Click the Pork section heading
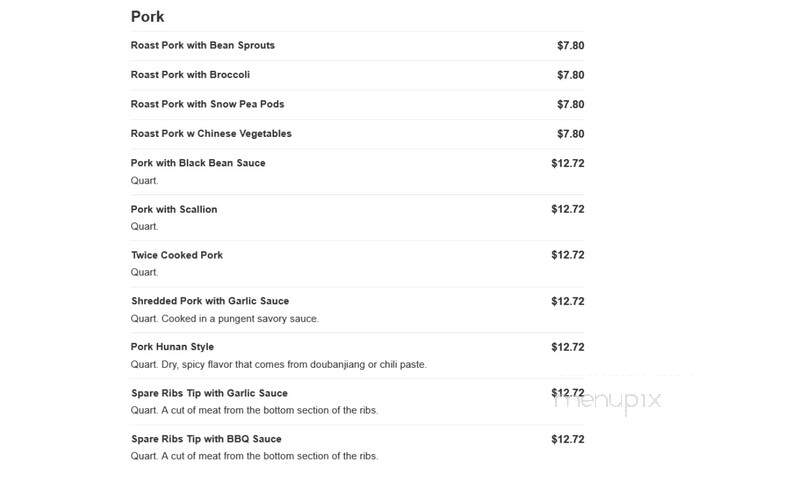 coord(147,17)
